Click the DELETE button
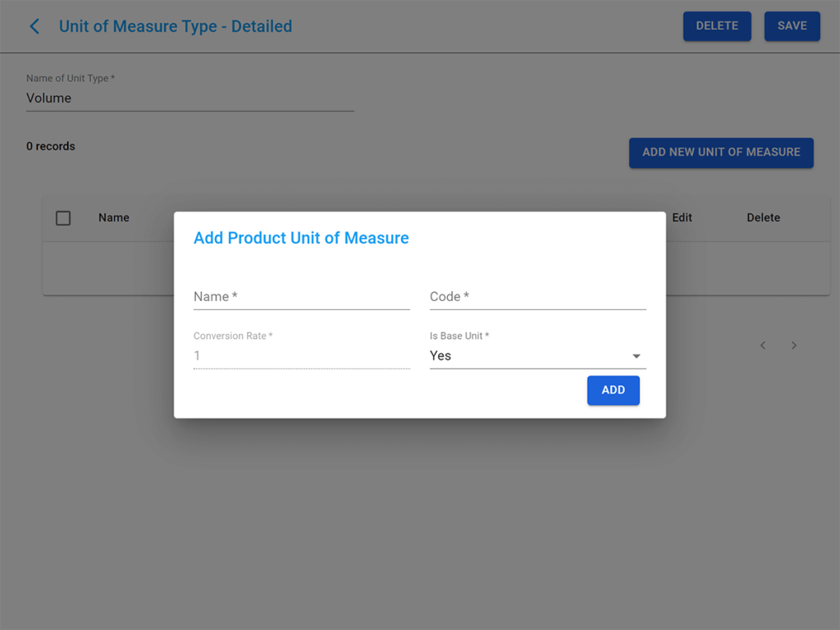Image resolution: width=840 pixels, height=630 pixels. [x=717, y=25]
